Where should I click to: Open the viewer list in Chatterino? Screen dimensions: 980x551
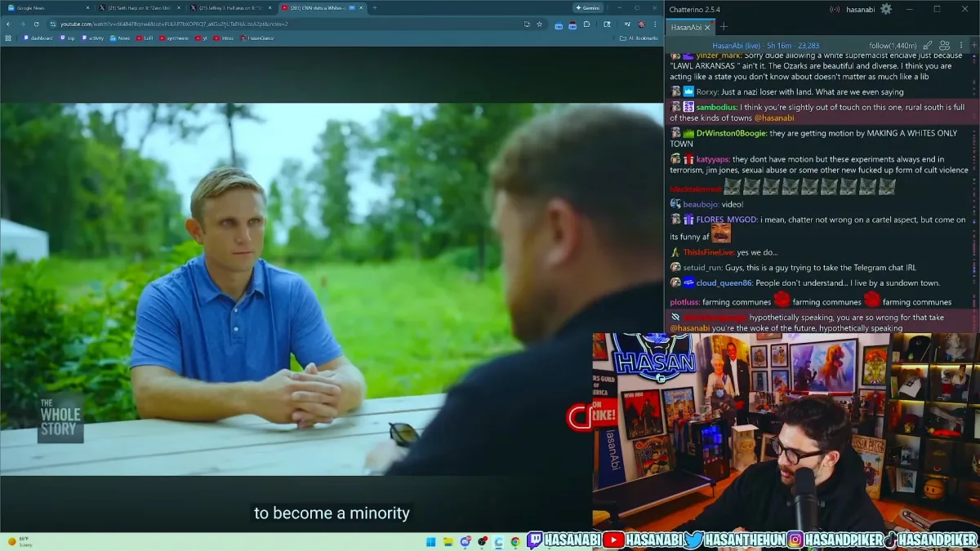[x=945, y=44]
